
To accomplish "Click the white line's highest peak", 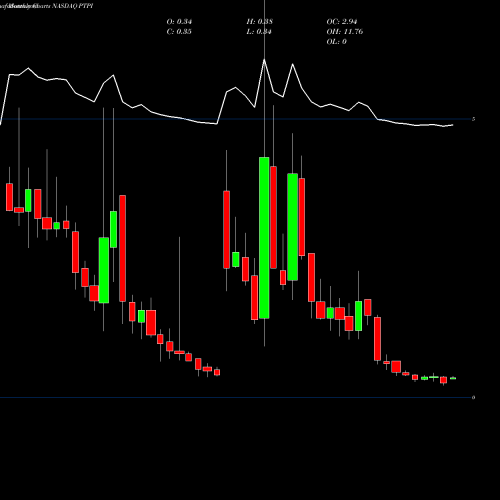I will coord(264,60).
